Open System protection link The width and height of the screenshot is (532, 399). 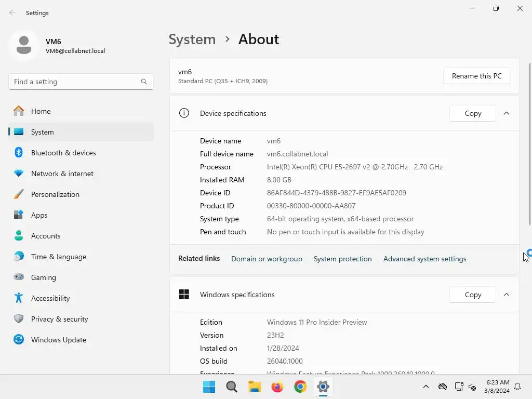(x=343, y=259)
